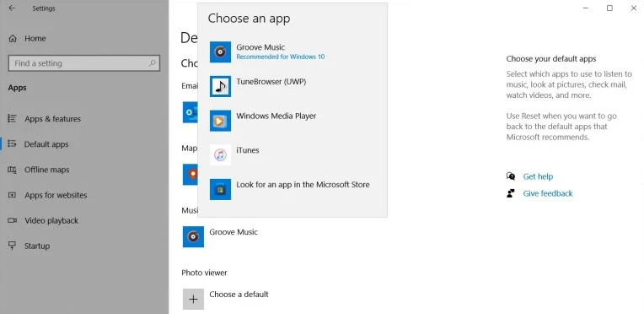Click the plus icon under Photo viewer

(x=193, y=299)
